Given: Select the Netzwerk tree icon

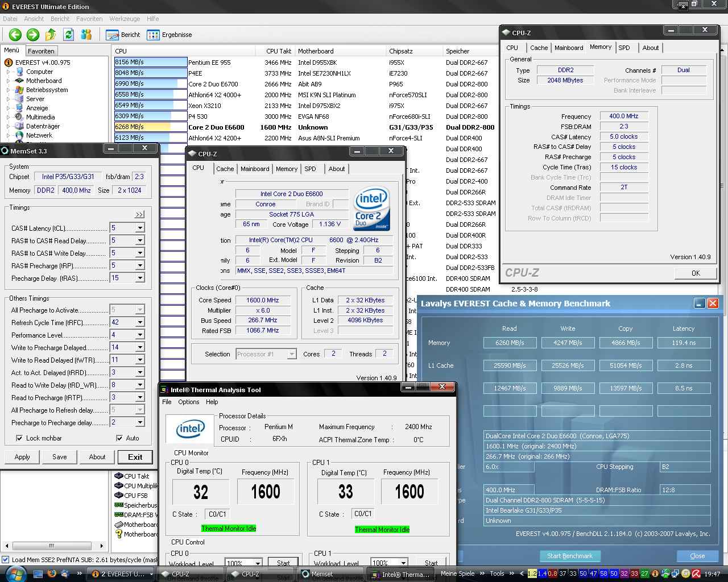Looking at the screenshot, I should tap(20, 135).
